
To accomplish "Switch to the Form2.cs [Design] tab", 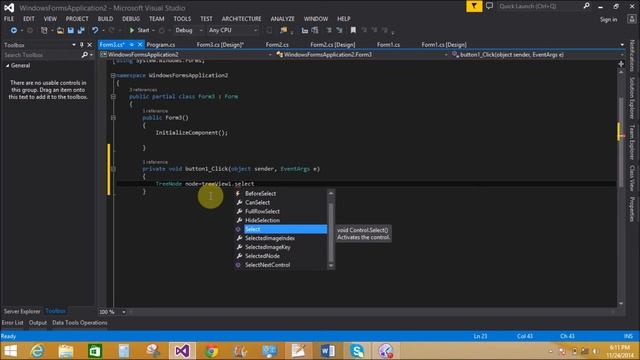I will pos(333,44).
